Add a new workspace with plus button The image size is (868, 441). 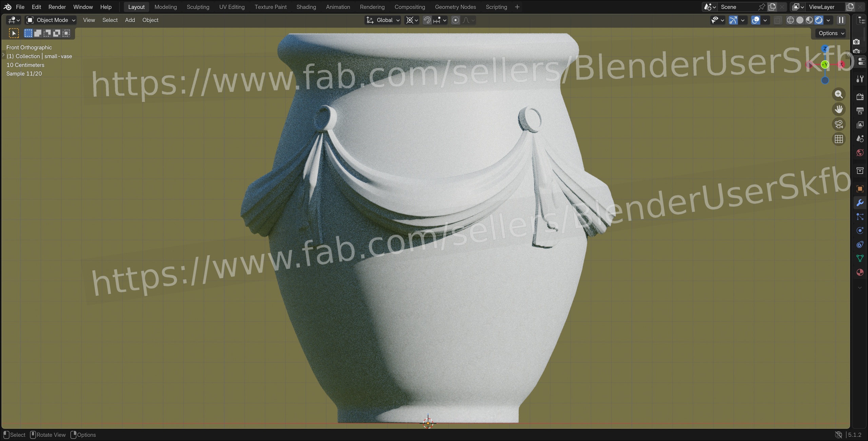517,7
